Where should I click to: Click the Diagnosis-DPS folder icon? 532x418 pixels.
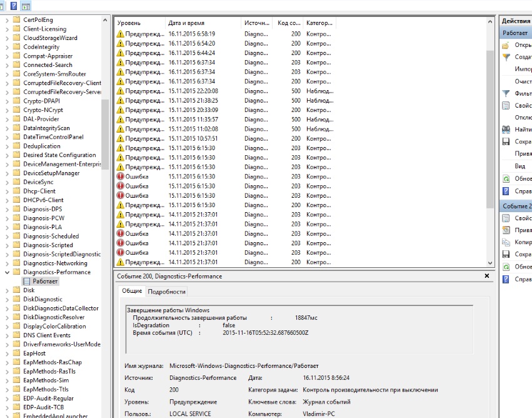coord(17,209)
